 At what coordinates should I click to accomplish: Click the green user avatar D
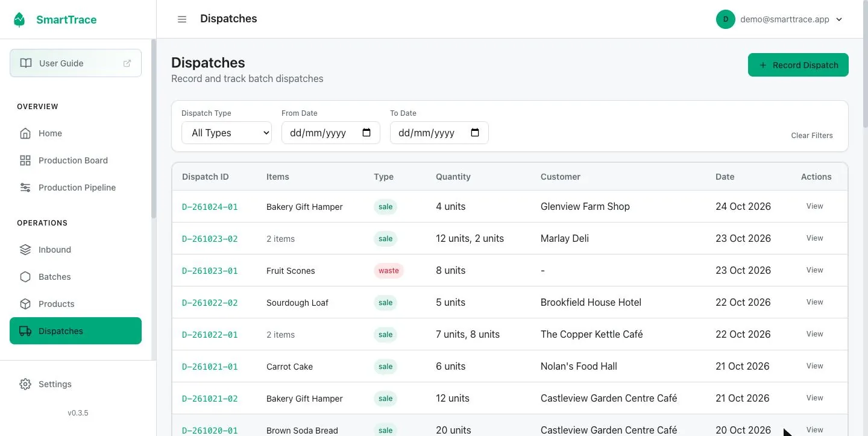(726, 19)
